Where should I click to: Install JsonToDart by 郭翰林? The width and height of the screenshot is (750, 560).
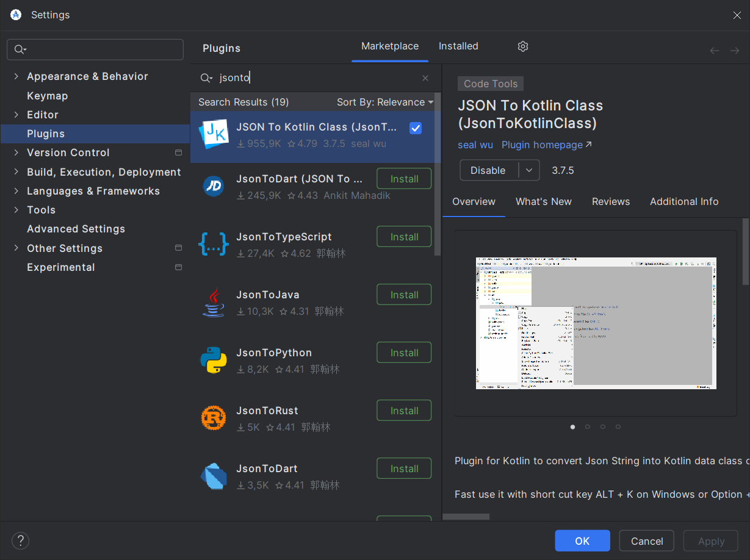click(x=404, y=468)
